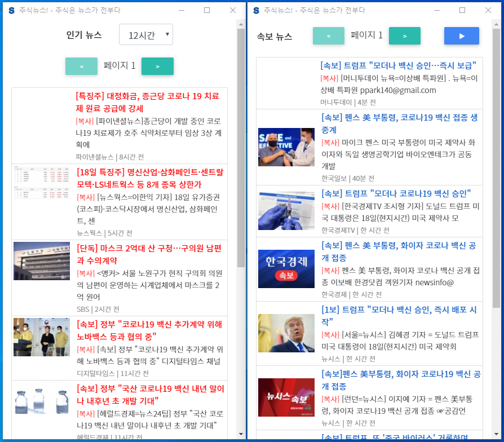Viewport: 504px width, 442px height.
Task: Click scroll-up arrow in 인기 뉴스 window
Action: 241,24
